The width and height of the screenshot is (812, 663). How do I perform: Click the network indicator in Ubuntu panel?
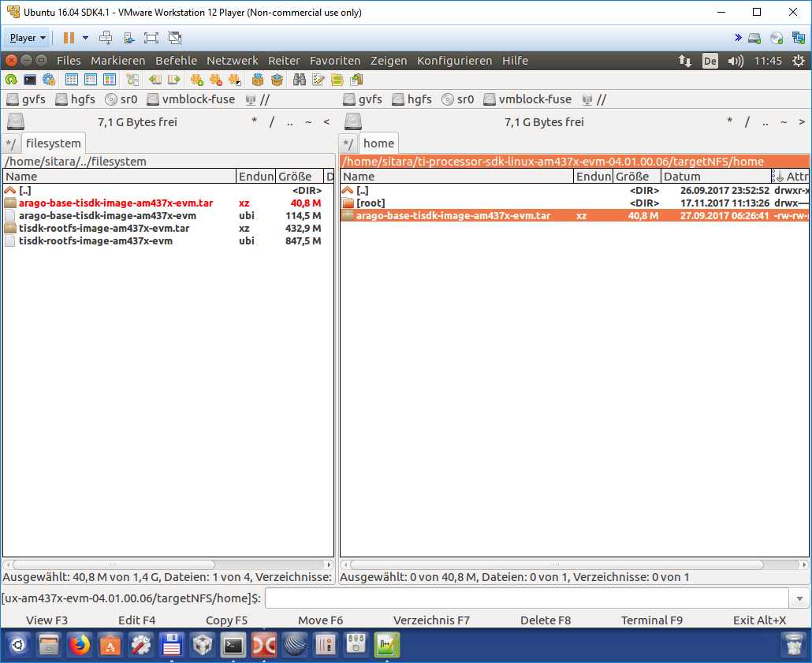pos(685,61)
